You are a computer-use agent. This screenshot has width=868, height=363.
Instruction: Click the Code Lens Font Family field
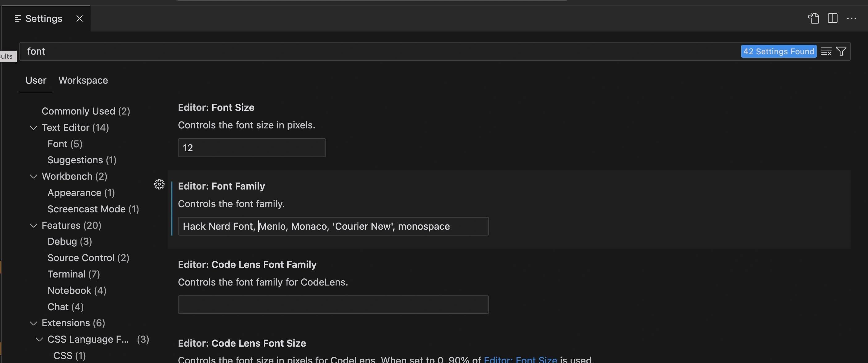coord(333,305)
